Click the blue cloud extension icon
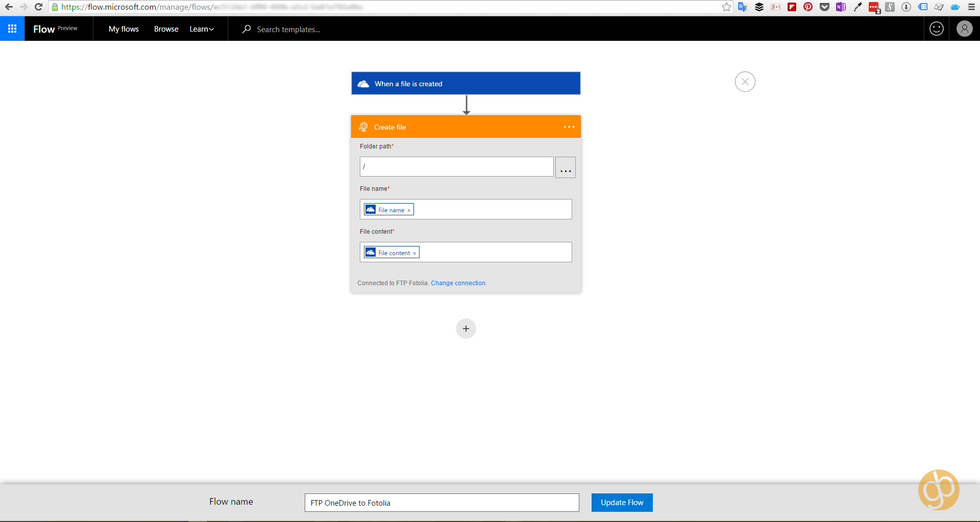 click(x=955, y=7)
